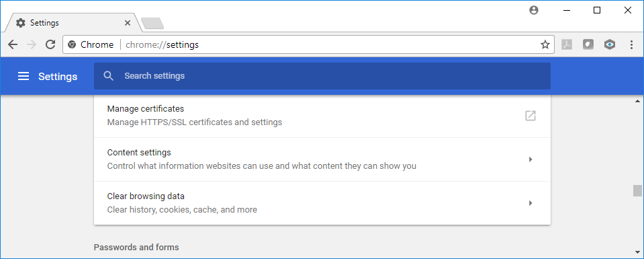Click the shield extension icon in toolbar
644x259 pixels.
588,44
